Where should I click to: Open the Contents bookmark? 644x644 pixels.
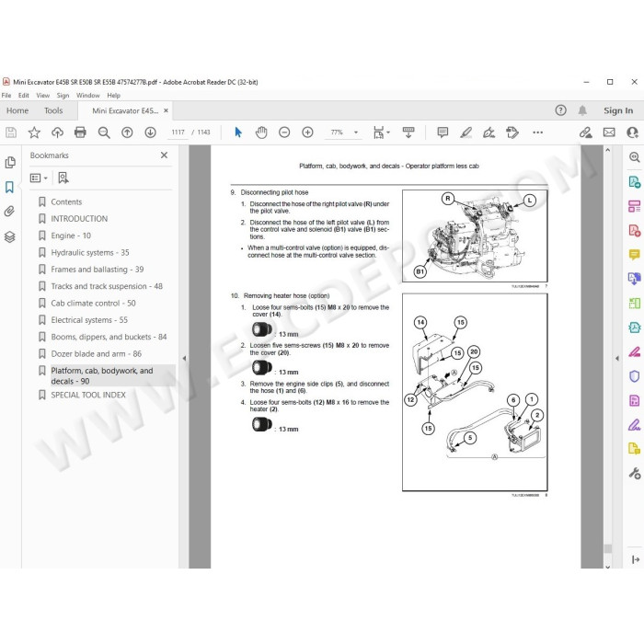click(x=66, y=201)
